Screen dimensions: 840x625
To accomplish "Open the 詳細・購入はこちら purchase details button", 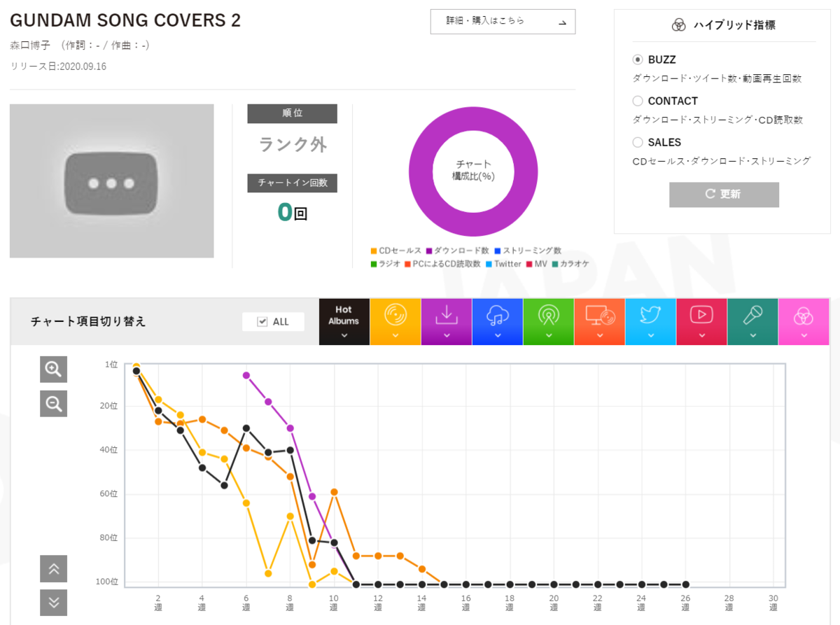I will pos(503,22).
